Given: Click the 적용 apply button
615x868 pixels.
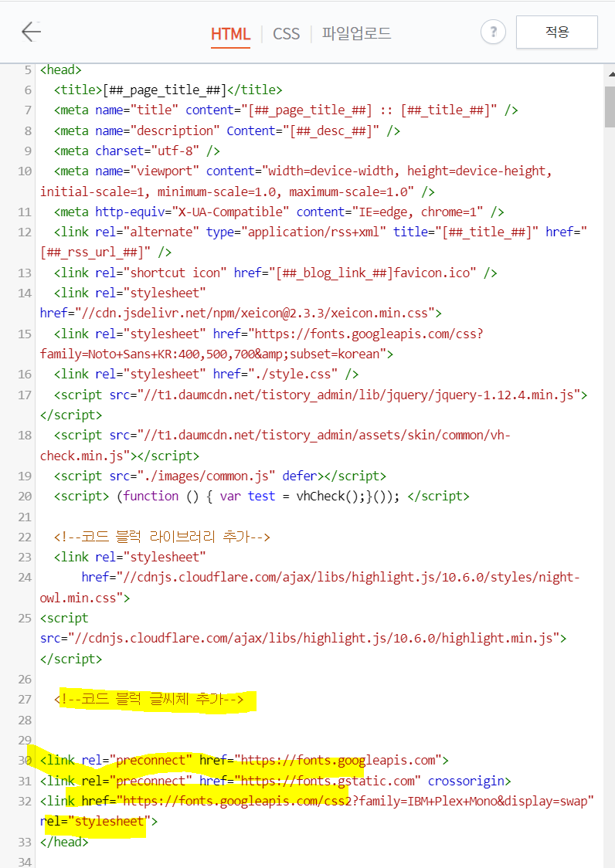Looking at the screenshot, I should coord(557,32).
